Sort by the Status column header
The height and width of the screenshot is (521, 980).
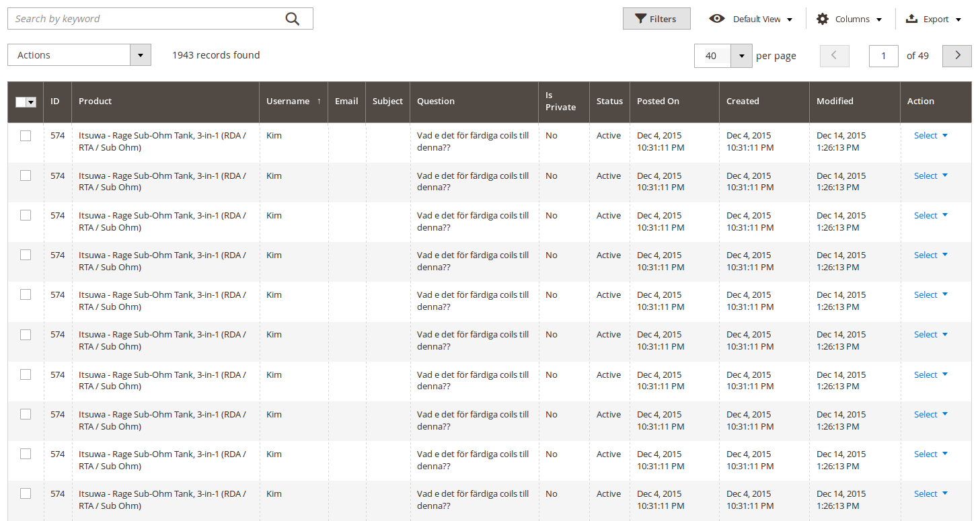[x=609, y=101]
